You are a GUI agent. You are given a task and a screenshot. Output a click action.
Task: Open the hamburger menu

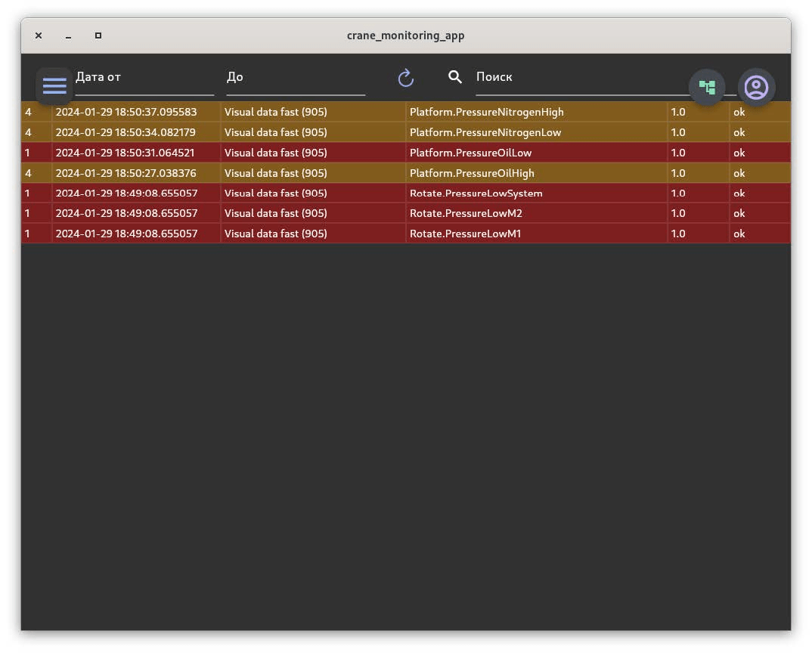pyautogui.click(x=54, y=86)
